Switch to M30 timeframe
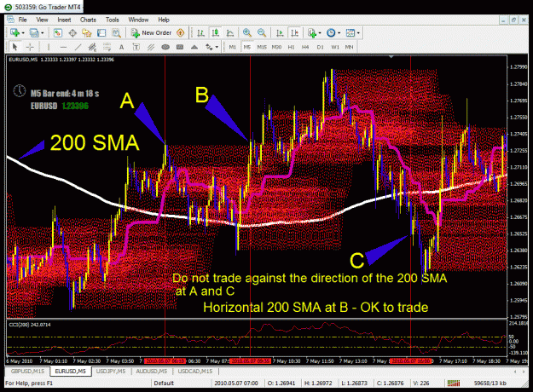This screenshot has height=392, width=533. (x=276, y=47)
